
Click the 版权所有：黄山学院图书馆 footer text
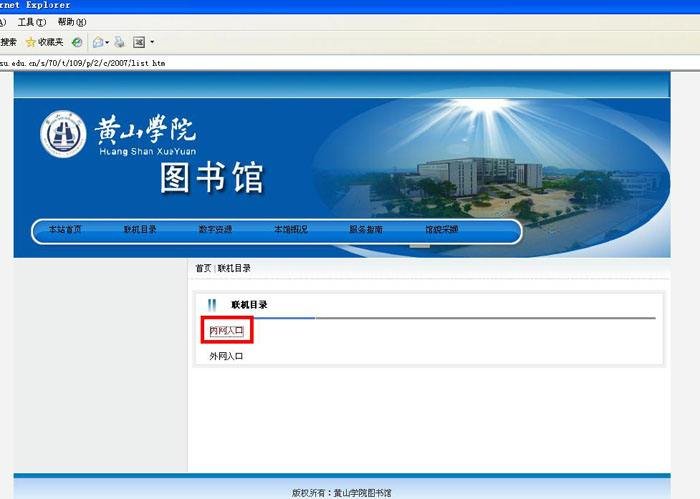(x=342, y=493)
